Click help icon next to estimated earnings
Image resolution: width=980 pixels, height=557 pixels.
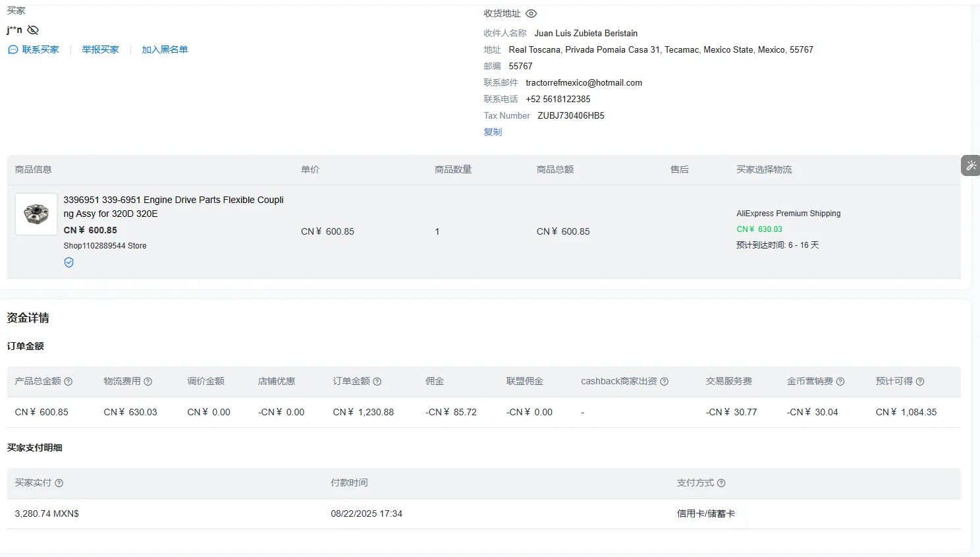click(920, 382)
